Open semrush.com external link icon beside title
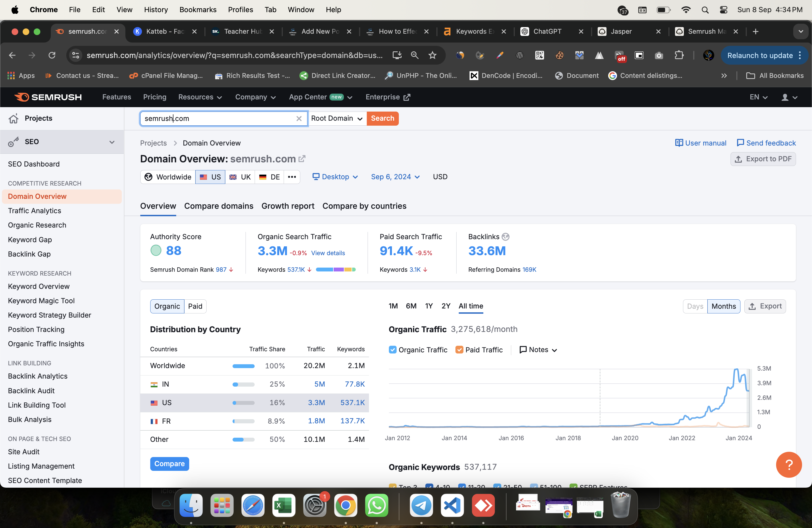 [x=302, y=159]
